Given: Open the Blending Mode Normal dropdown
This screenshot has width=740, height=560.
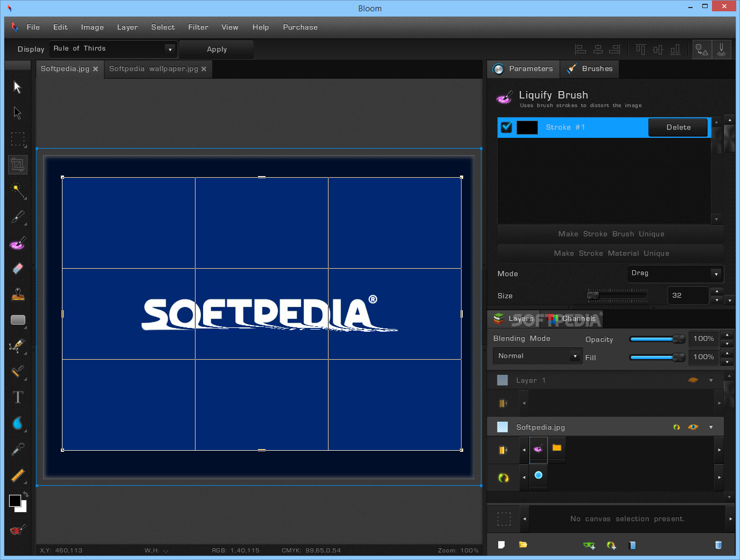Looking at the screenshot, I should [537, 356].
